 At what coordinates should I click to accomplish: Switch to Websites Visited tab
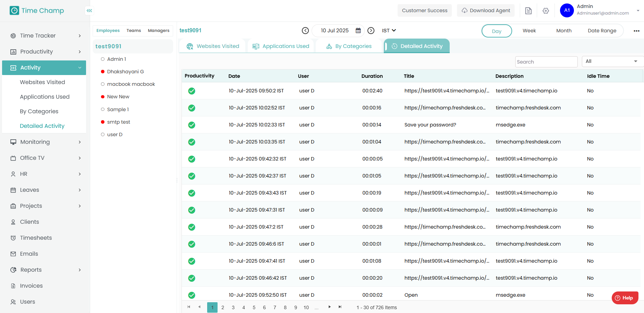(213, 46)
